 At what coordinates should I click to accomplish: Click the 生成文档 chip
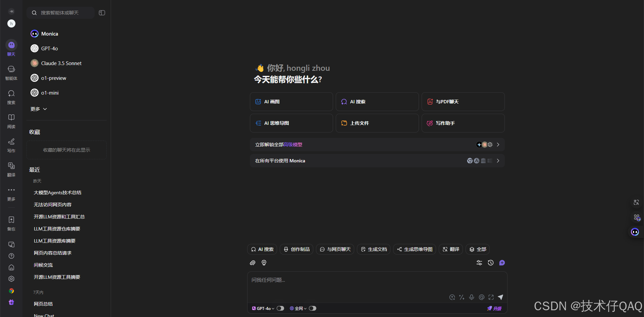pyautogui.click(x=374, y=249)
